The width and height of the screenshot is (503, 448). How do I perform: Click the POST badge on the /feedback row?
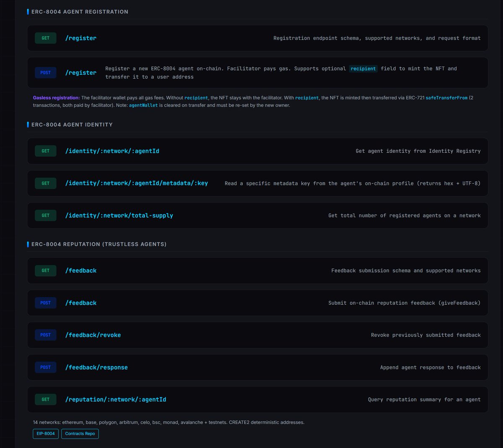pos(46,303)
